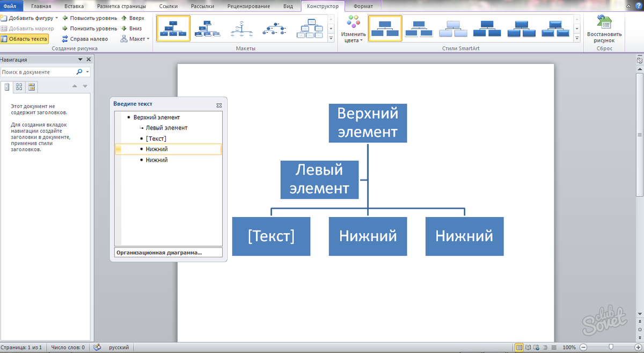Screen dimensions: 644x353
Task: Click the spell check icon in status bar
Action: click(x=98, y=348)
